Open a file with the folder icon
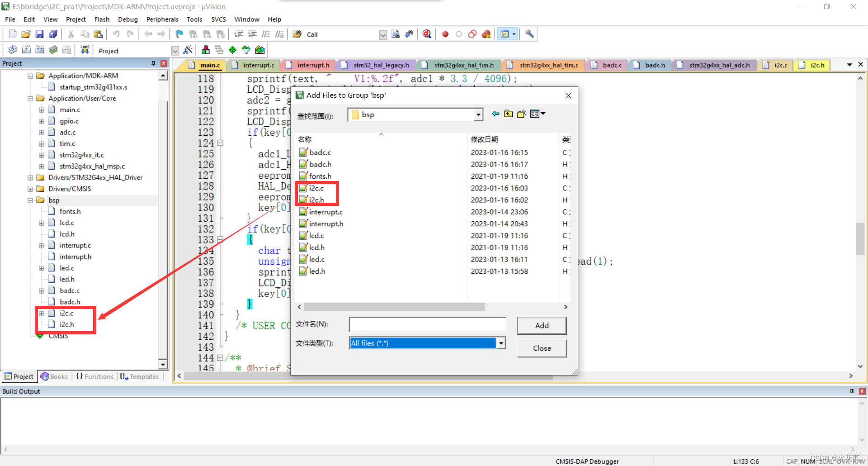 point(26,34)
